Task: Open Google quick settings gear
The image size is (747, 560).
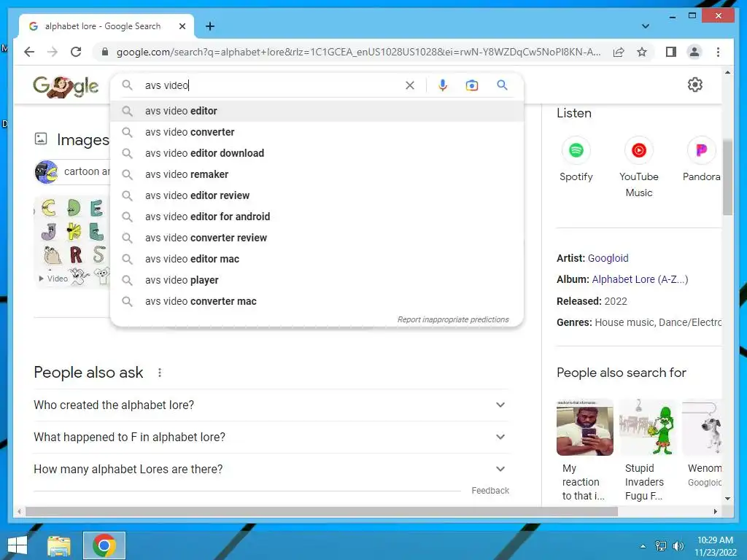Action: click(x=694, y=85)
